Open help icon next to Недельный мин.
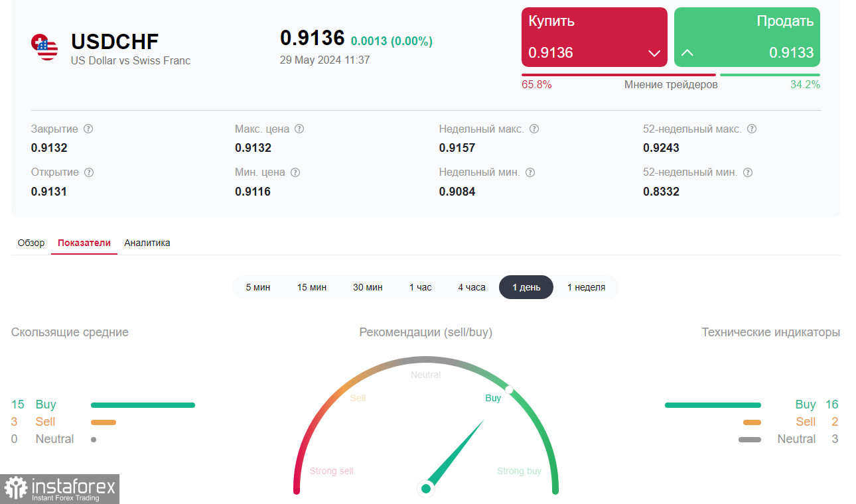 tap(530, 172)
